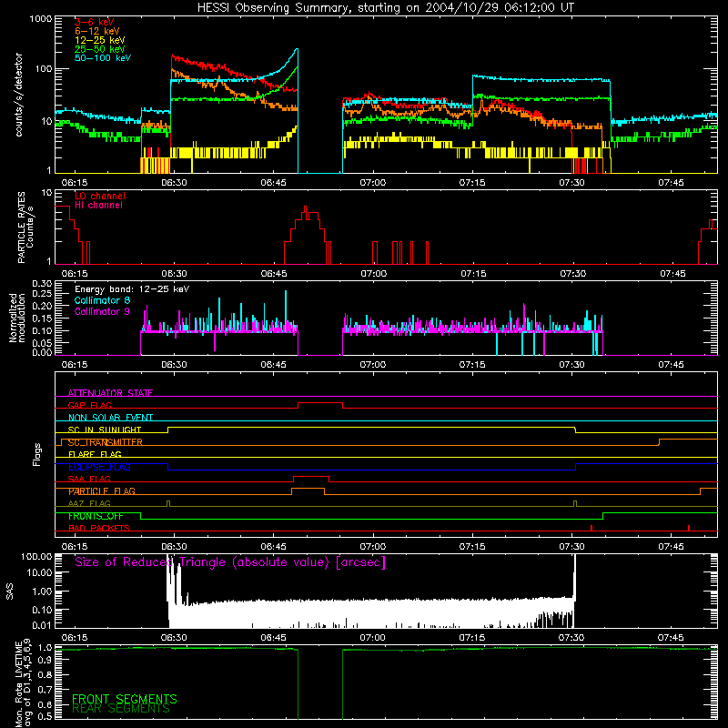Select the Collimator 9 legend label
Viewport: 728px width, 728px height.
[102, 311]
